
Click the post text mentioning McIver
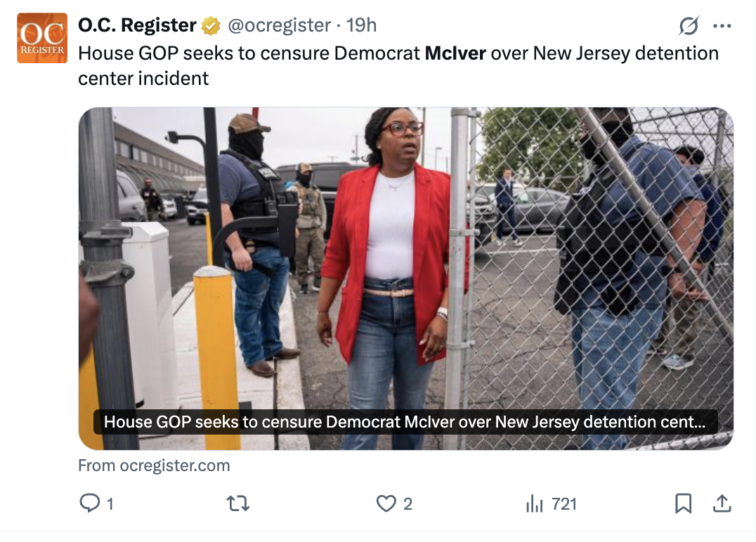tap(398, 65)
